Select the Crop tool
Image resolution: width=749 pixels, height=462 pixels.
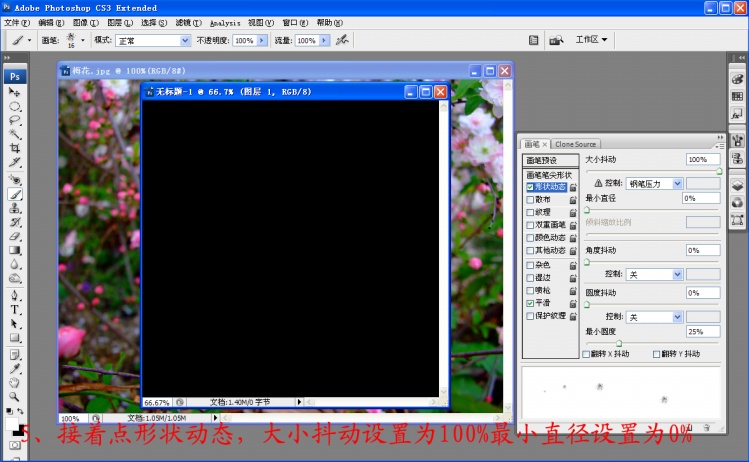click(15, 148)
